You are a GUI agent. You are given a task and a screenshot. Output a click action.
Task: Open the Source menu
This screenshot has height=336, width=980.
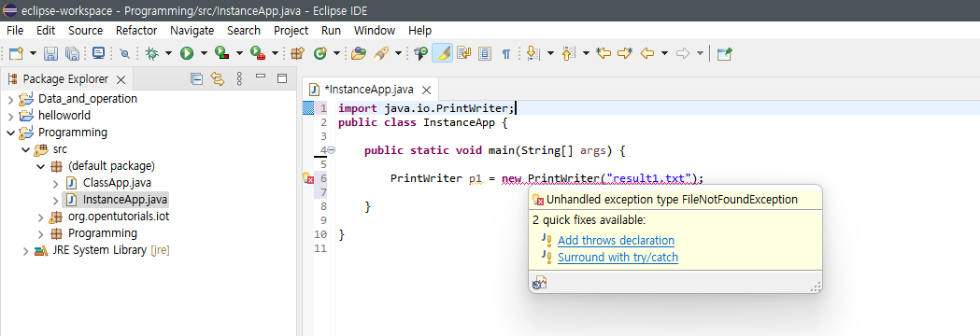[86, 30]
